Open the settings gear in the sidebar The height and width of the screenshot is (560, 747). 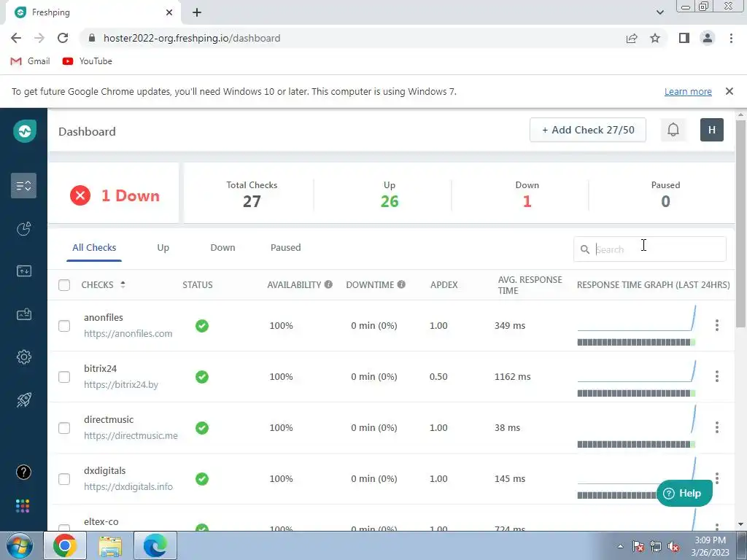[x=24, y=357]
